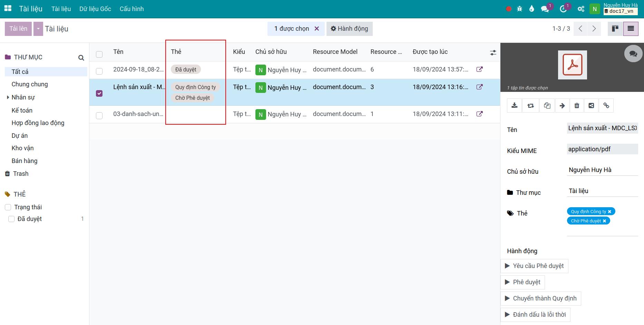Download the selected document
Viewport: 644px width, 325px height.
pyautogui.click(x=514, y=106)
